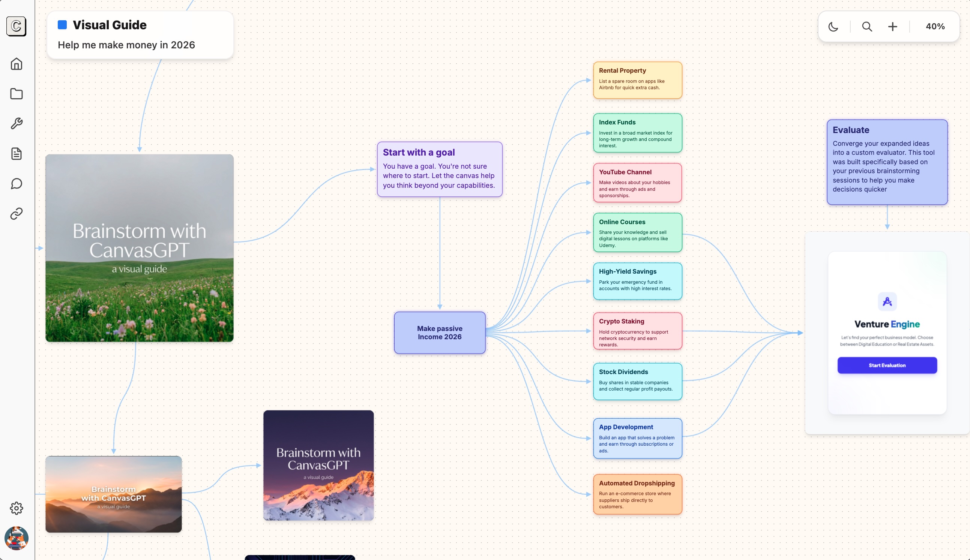Open the Chat panel from the sidebar
The width and height of the screenshot is (970, 560).
coord(16,183)
